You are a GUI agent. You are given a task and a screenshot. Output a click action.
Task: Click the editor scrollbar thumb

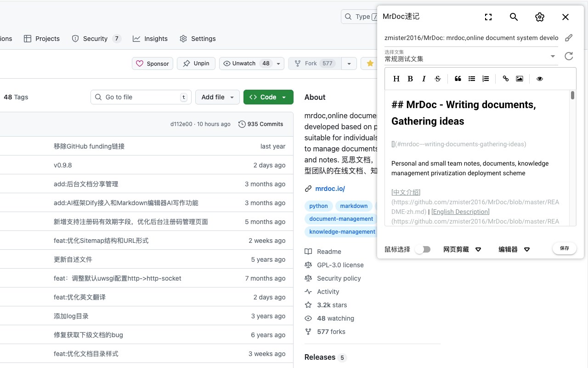pos(572,95)
